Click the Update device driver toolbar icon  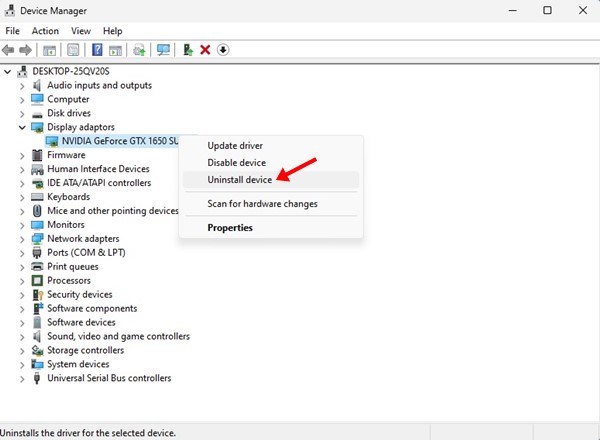point(139,50)
